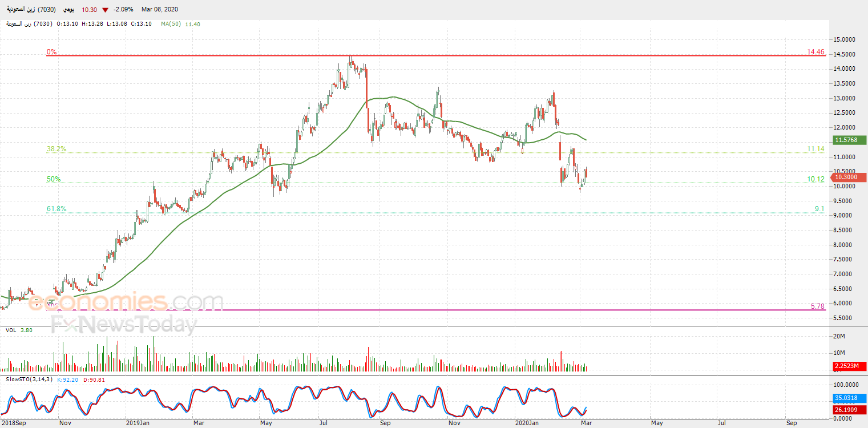868x428 pixels.
Task: Click the 9.1 Fibonacci price value
Action: 819,209
